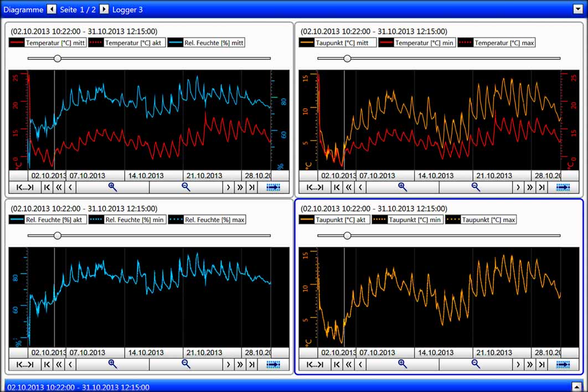Step one forward in the bottom-left chart

[228, 364]
